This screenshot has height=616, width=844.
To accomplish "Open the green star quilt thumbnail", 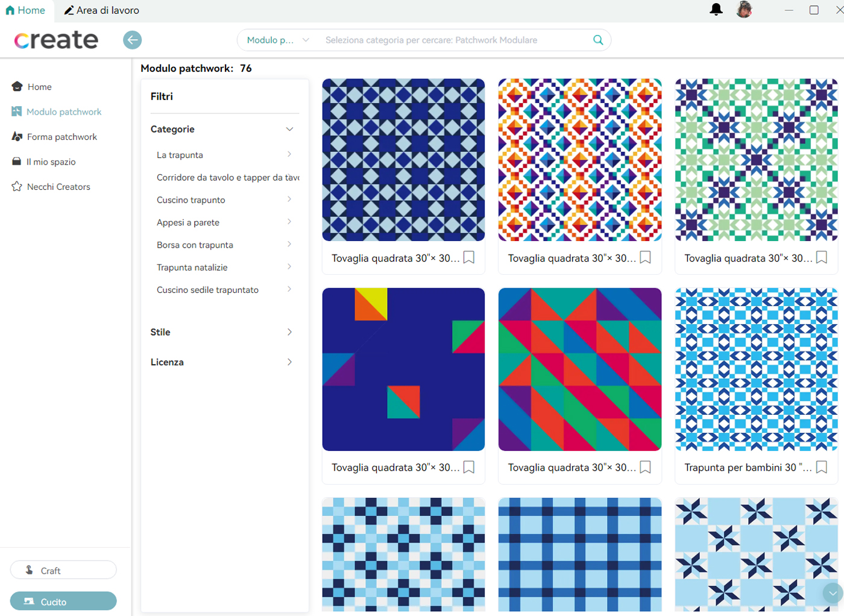I will pos(756,160).
